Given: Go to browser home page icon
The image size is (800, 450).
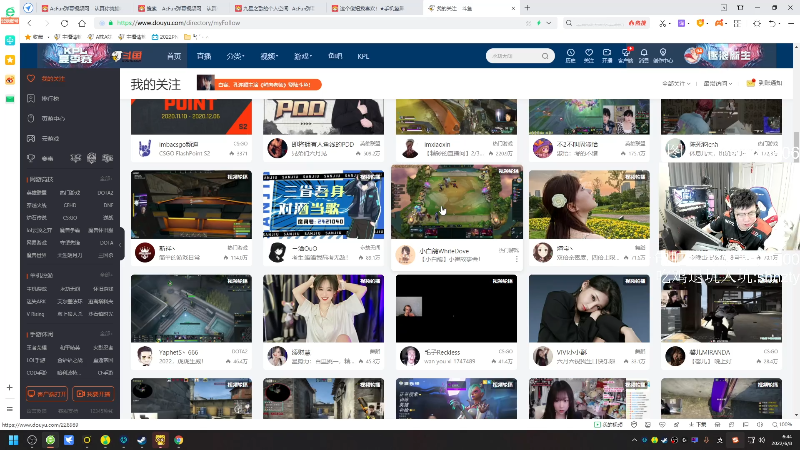Looking at the screenshot, I should (82, 23).
